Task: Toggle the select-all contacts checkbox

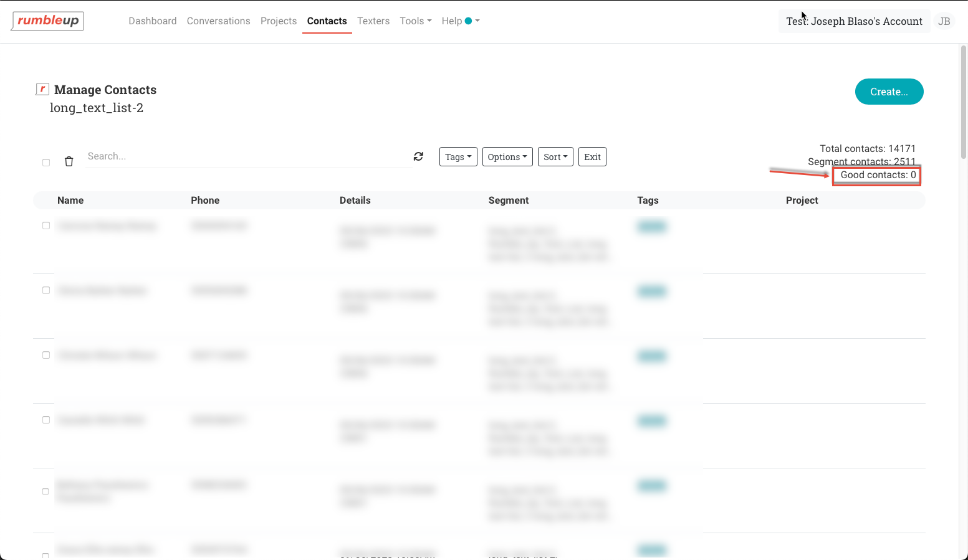Action: click(x=46, y=163)
